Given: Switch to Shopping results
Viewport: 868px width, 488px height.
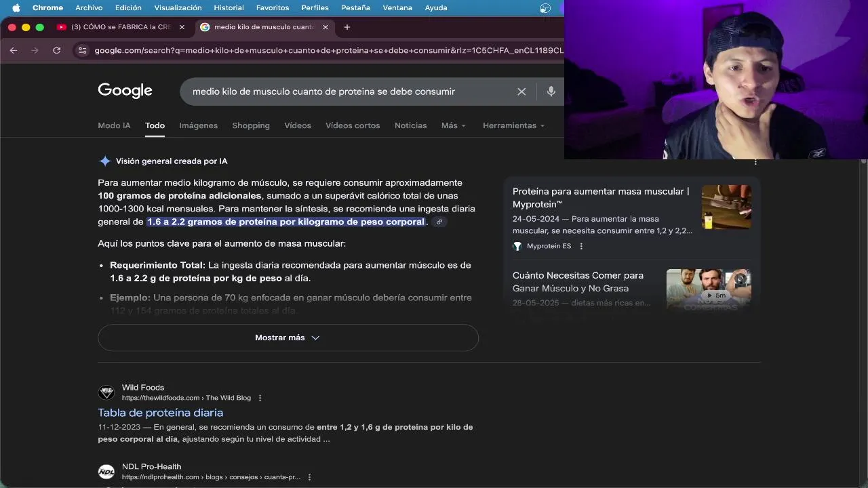Looking at the screenshot, I should click(251, 125).
